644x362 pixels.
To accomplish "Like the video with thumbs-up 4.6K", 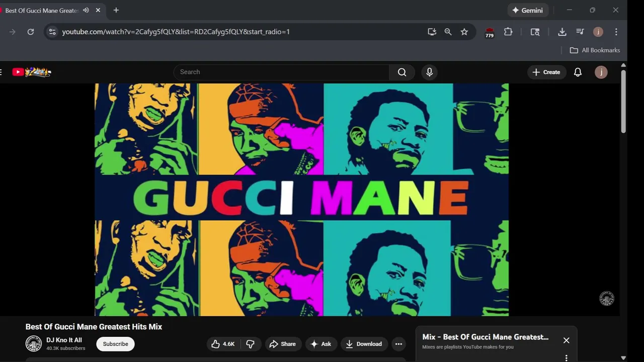I will coord(223,344).
